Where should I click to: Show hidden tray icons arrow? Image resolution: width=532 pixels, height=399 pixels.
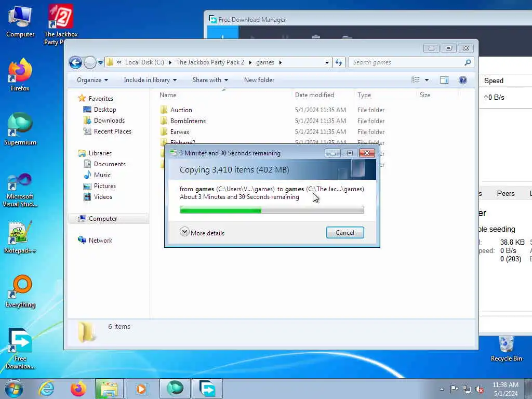442,390
